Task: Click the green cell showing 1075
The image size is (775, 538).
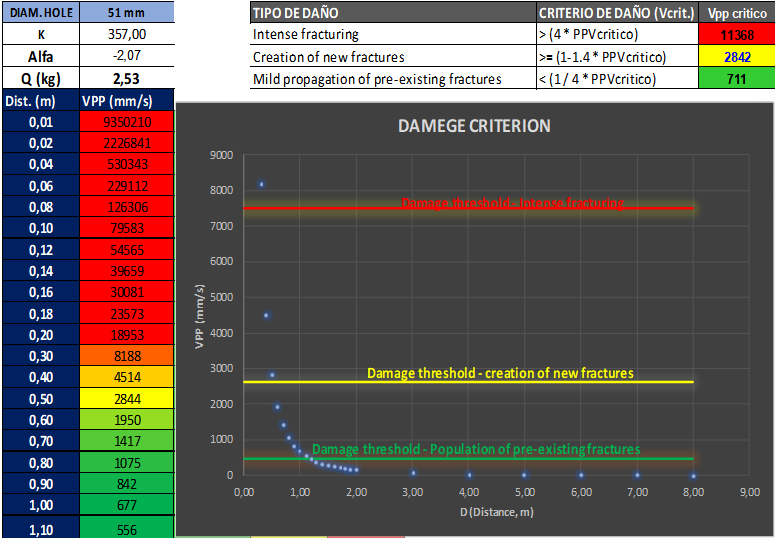Action: pos(127,462)
